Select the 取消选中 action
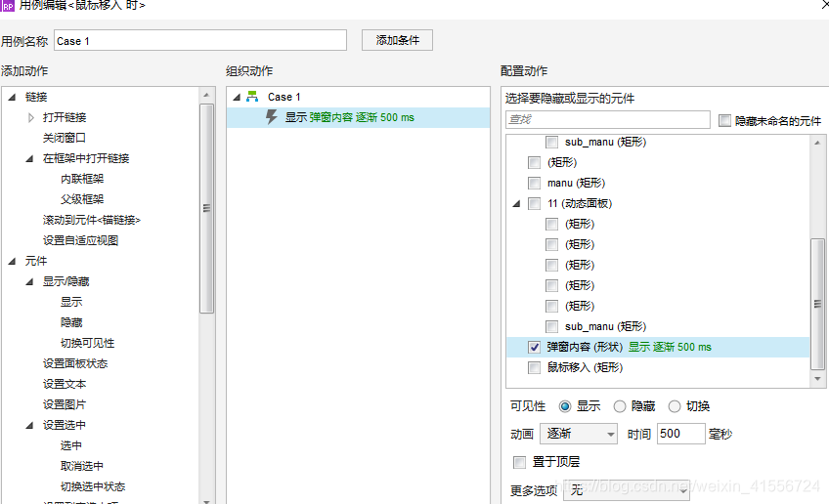Screen dimensions: 829x504 [82, 467]
